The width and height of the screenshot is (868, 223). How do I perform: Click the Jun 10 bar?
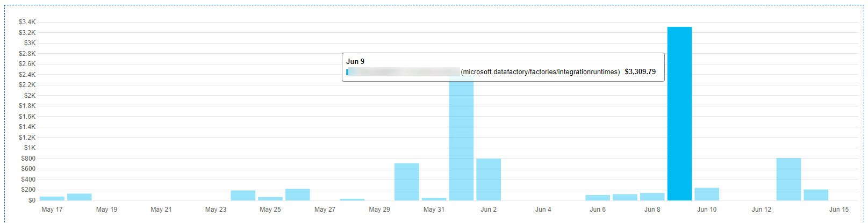[x=707, y=194]
